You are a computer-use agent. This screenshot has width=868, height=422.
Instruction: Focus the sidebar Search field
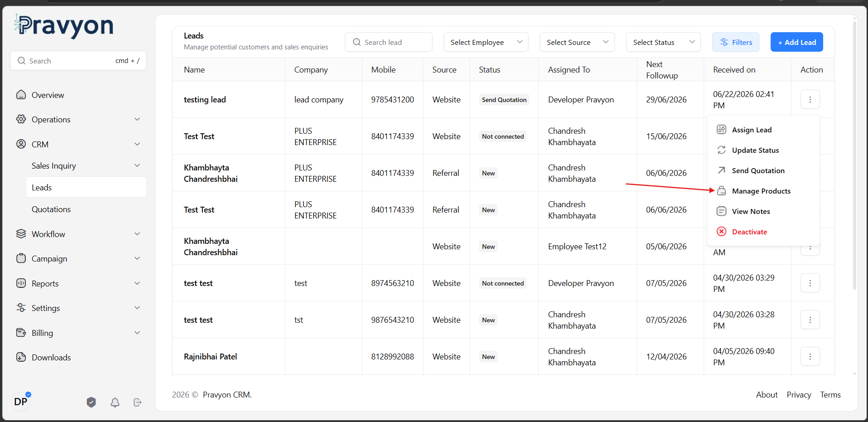(x=78, y=61)
